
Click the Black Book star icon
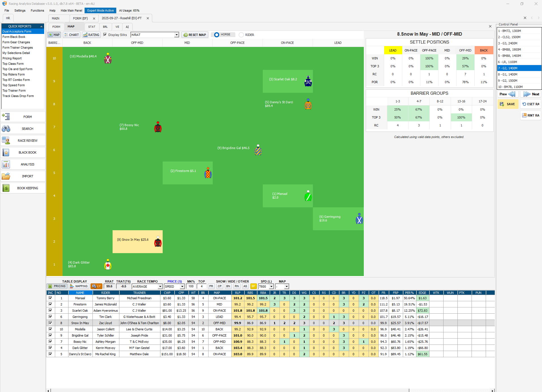point(6,152)
